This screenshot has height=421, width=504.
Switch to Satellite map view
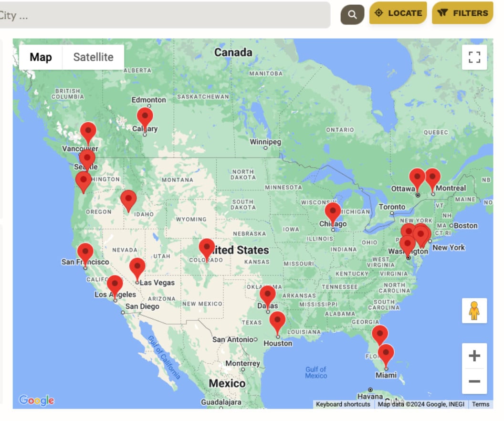coord(93,57)
